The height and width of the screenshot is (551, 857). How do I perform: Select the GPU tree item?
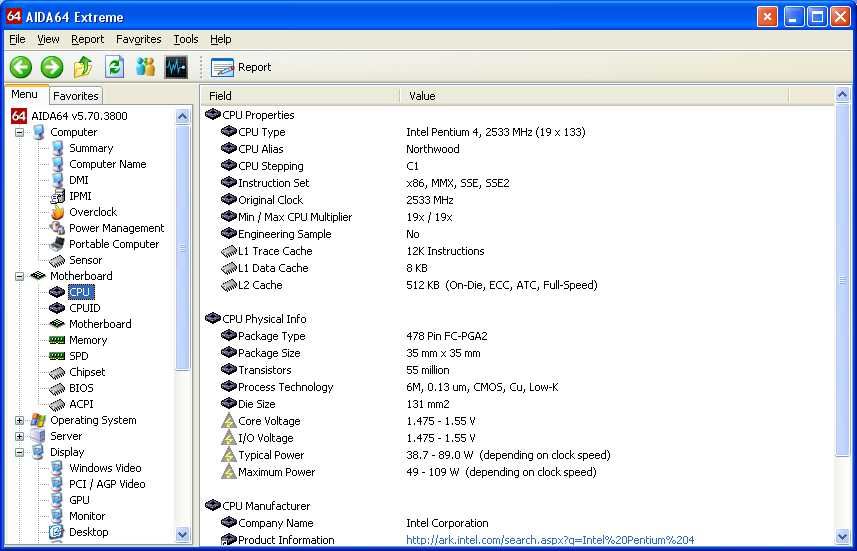click(79, 500)
